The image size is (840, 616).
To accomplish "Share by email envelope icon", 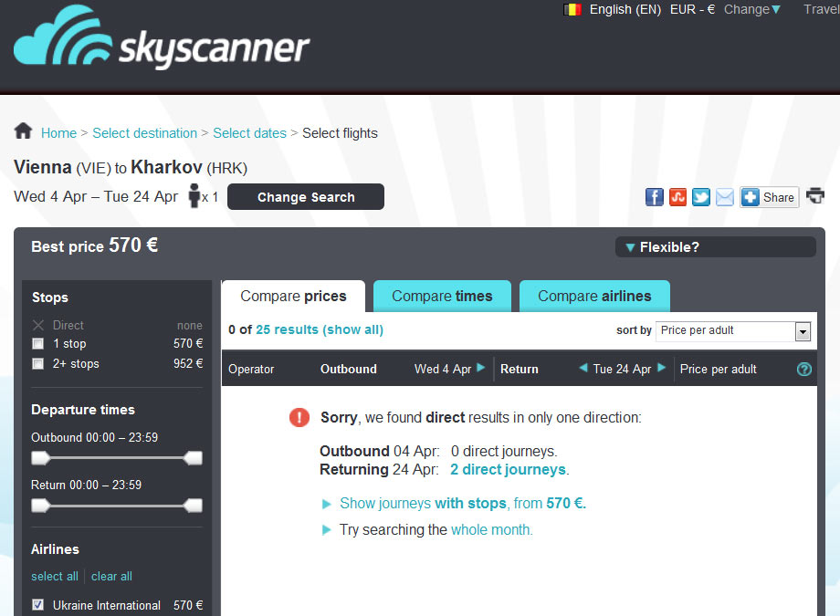I will click(724, 197).
